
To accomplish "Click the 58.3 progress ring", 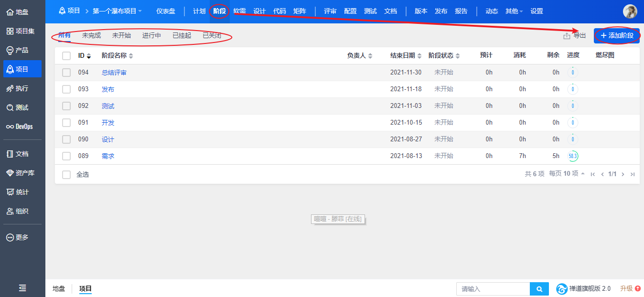I will click(x=573, y=156).
